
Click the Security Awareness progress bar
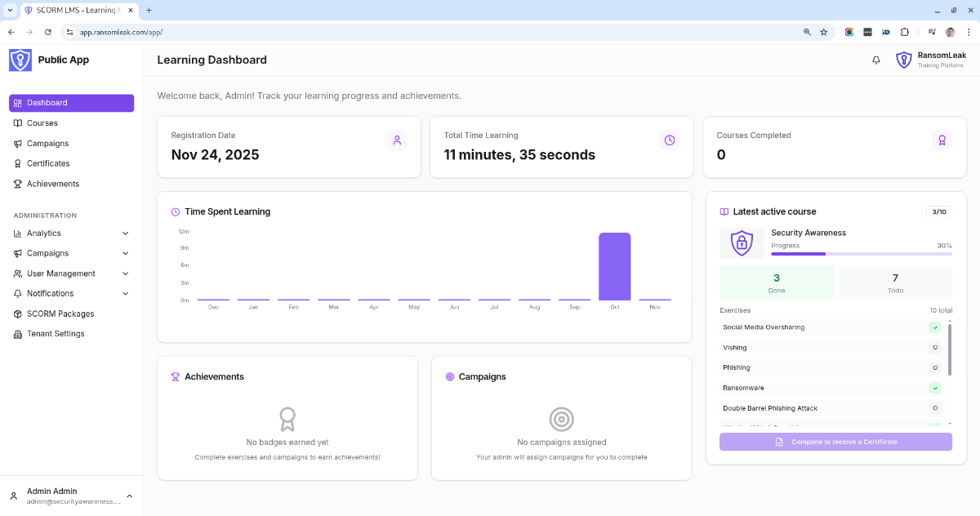tap(861, 254)
